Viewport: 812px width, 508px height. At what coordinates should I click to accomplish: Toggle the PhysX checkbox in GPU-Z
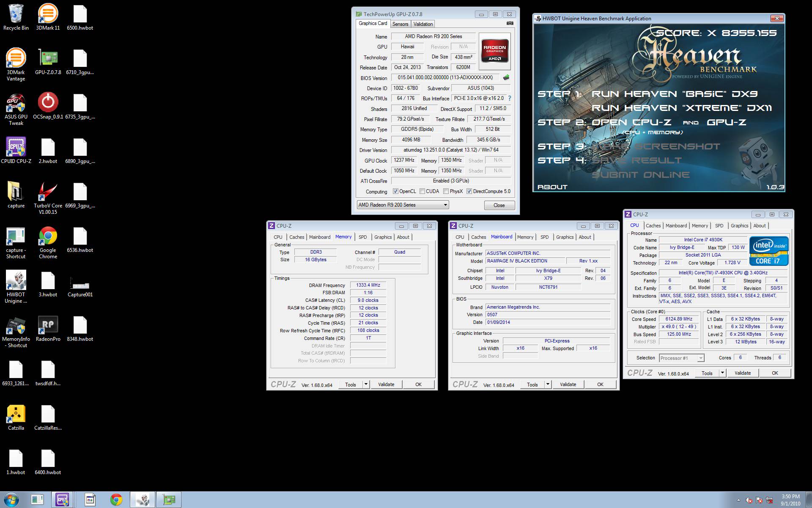coord(446,191)
